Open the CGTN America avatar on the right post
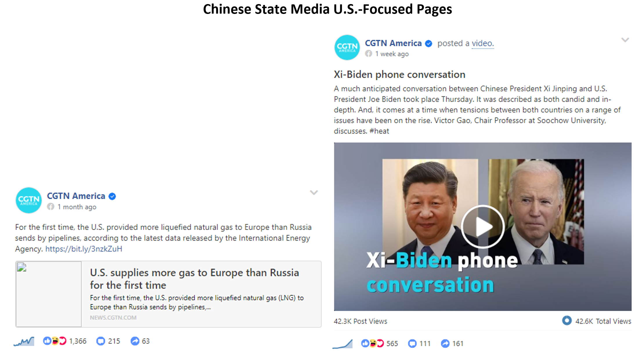644x356 pixels. (347, 47)
